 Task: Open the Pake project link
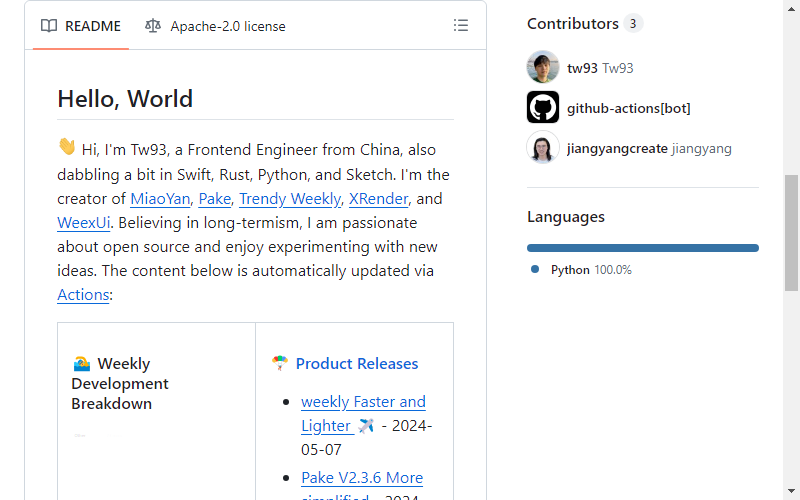(215, 198)
